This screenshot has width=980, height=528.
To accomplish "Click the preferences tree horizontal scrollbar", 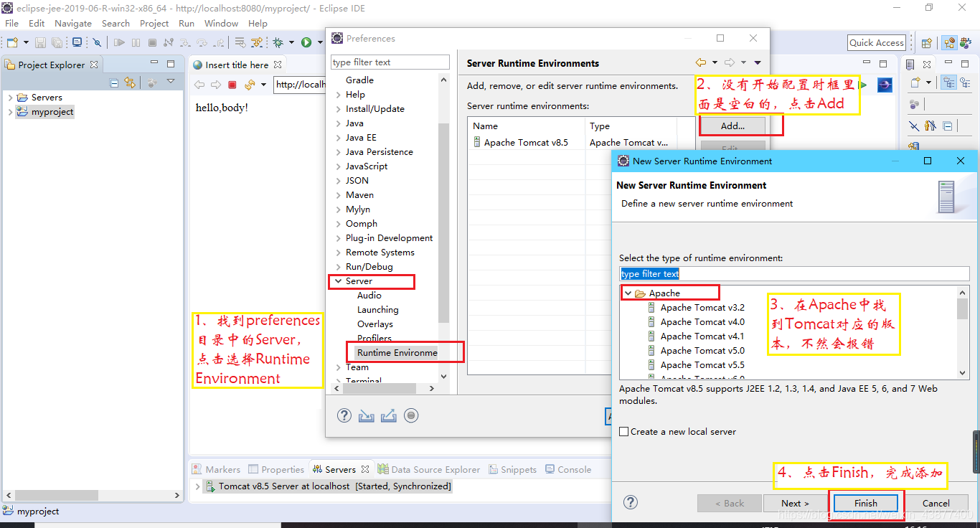I will click(380, 388).
